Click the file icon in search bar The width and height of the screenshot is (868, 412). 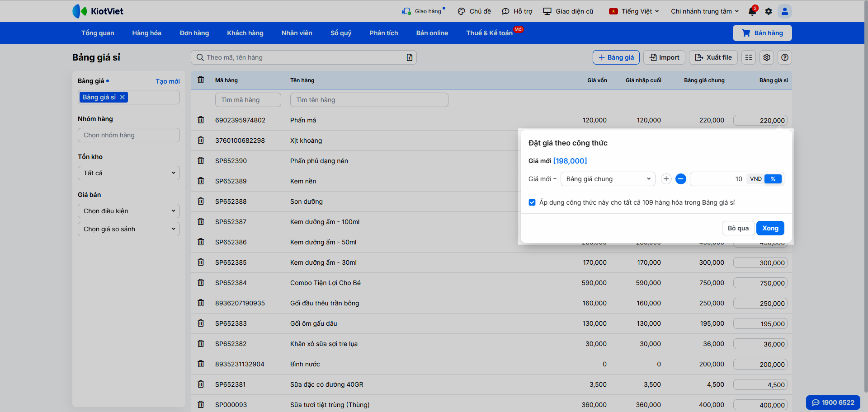tap(409, 57)
